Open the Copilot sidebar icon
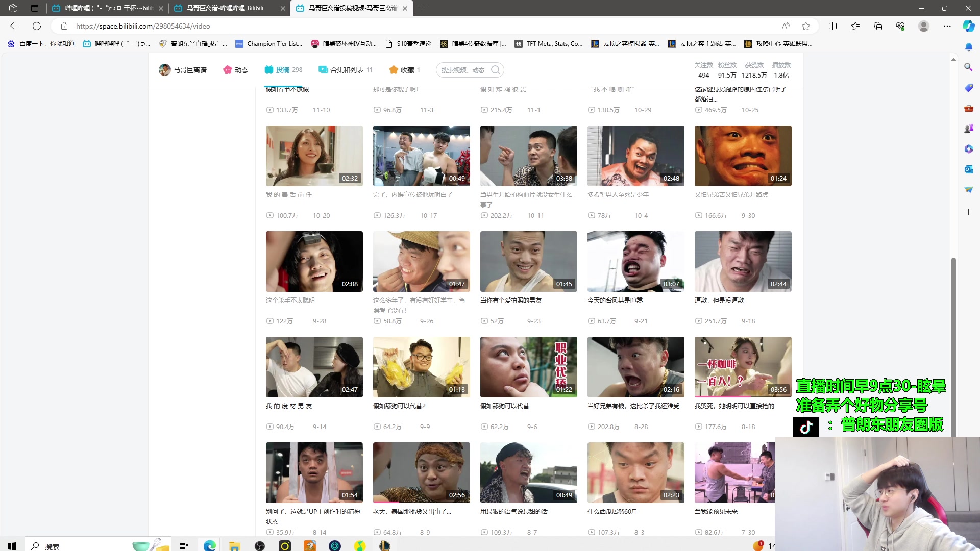Screen dimensions: 980x551 [968, 26]
